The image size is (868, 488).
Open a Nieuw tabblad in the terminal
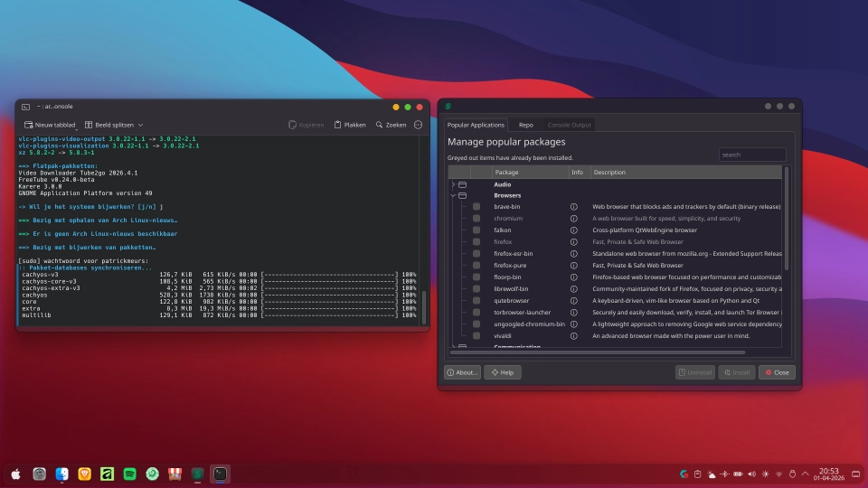point(50,125)
